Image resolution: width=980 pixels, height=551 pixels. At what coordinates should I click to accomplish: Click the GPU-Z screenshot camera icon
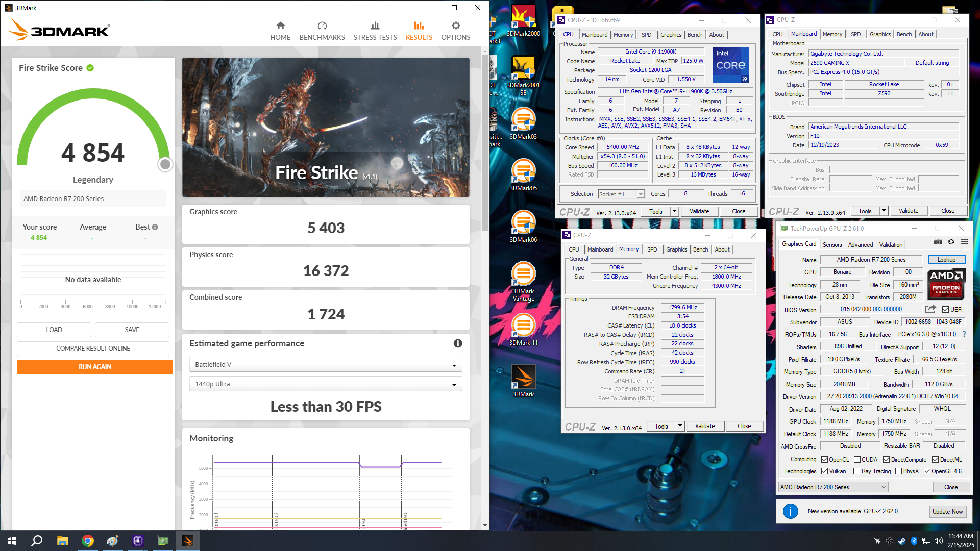938,242
